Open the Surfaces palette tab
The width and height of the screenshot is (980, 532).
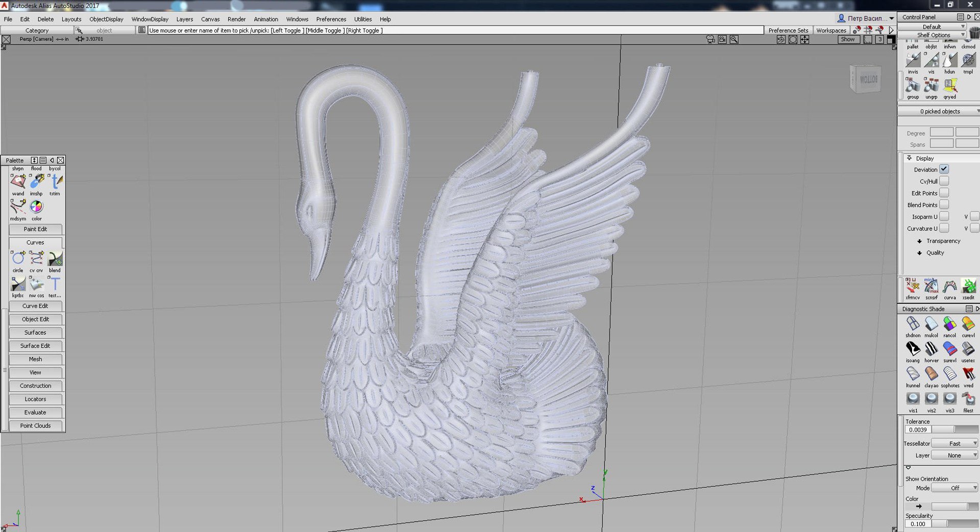tap(35, 333)
